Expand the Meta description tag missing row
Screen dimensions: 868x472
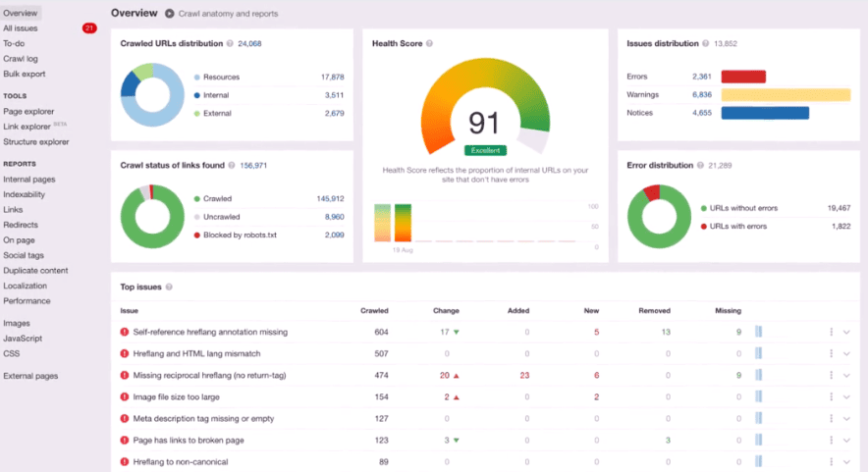(846, 418)
